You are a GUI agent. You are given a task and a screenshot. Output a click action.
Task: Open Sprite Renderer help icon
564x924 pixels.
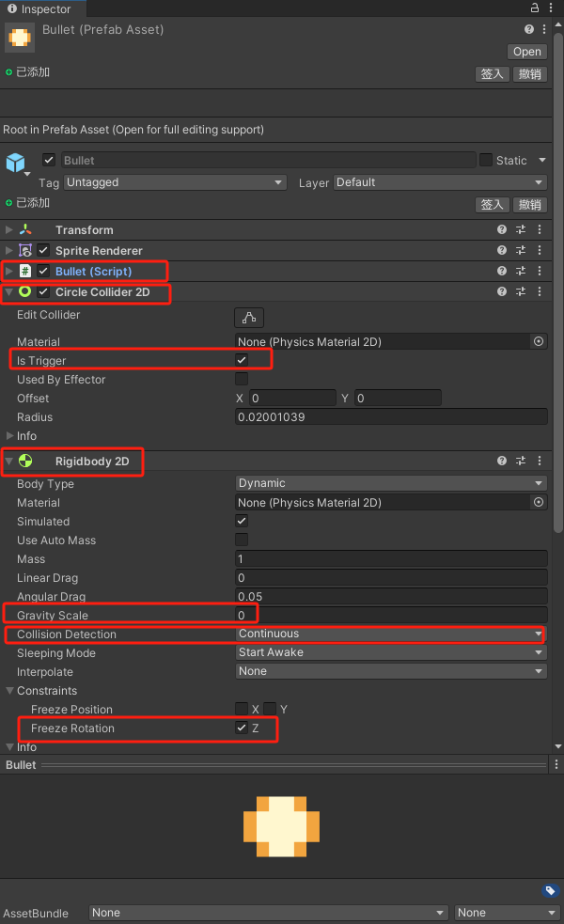click(502, 250)
